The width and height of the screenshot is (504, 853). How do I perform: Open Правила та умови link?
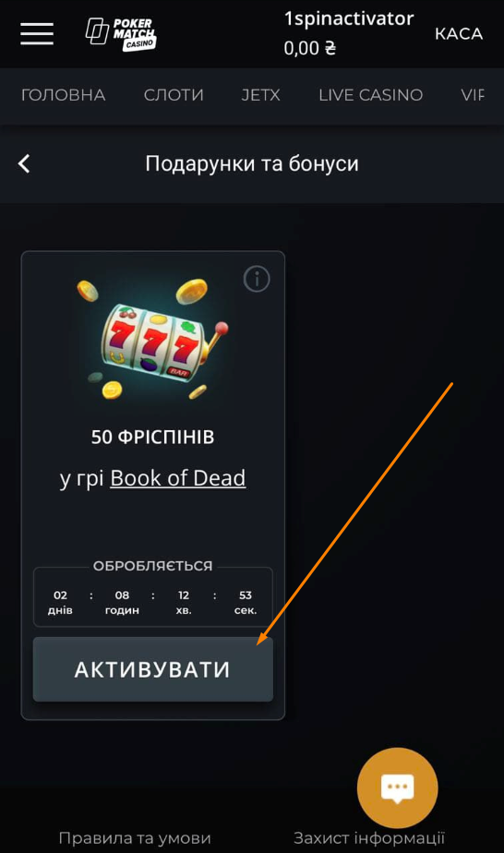134,838
